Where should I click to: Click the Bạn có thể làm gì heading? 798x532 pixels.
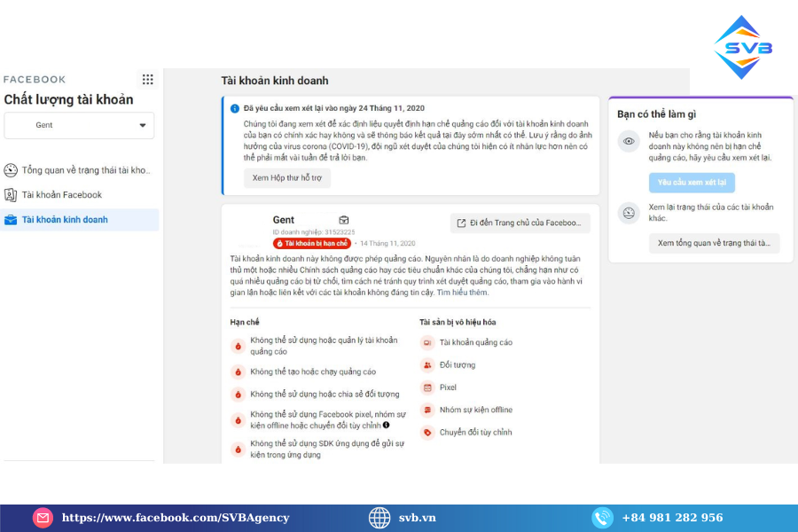[x=656, y=114]
